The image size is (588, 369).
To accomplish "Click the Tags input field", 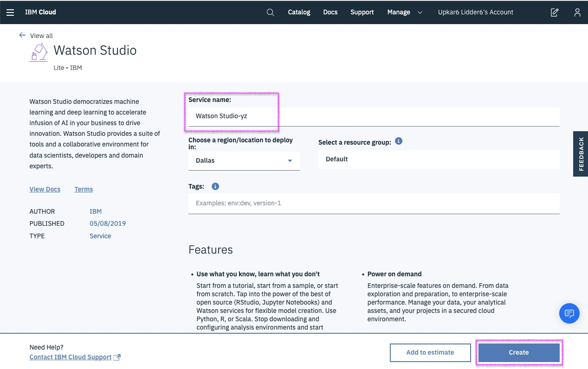I will point(374,204).
